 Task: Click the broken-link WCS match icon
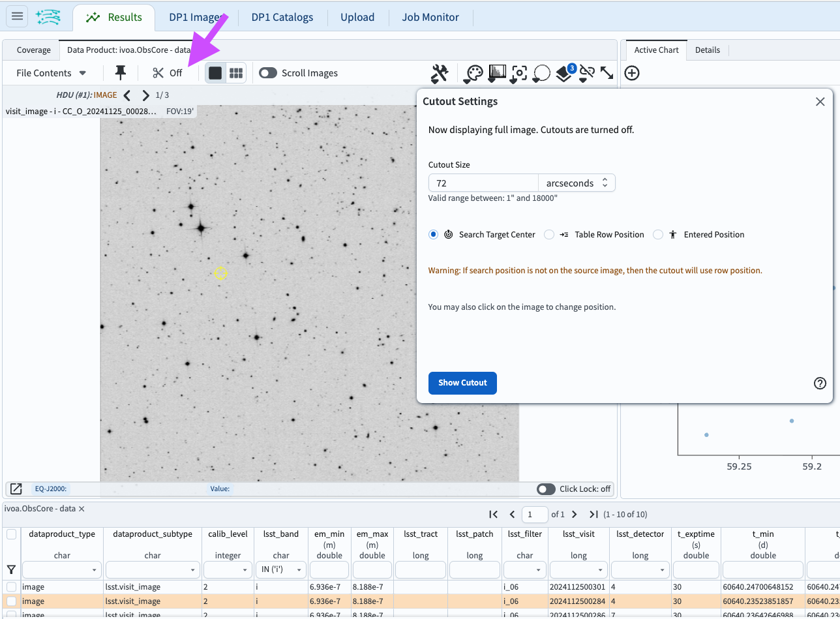(586, 73)
